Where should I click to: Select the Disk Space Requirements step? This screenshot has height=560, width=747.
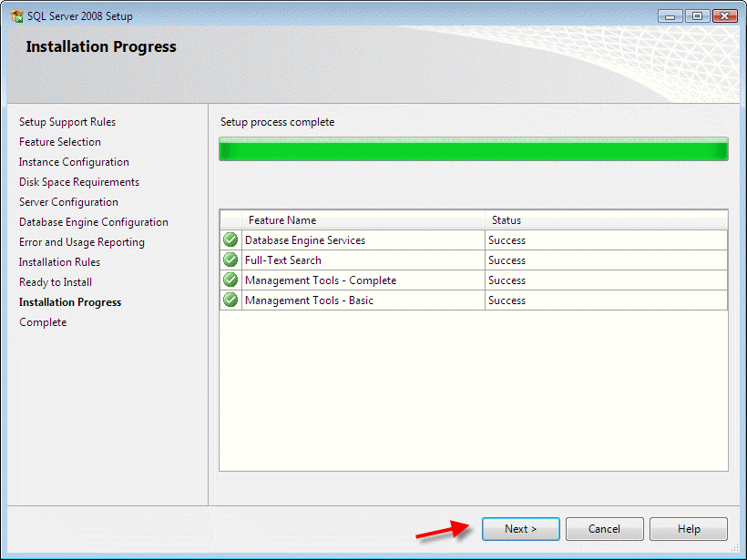[79, 182]
